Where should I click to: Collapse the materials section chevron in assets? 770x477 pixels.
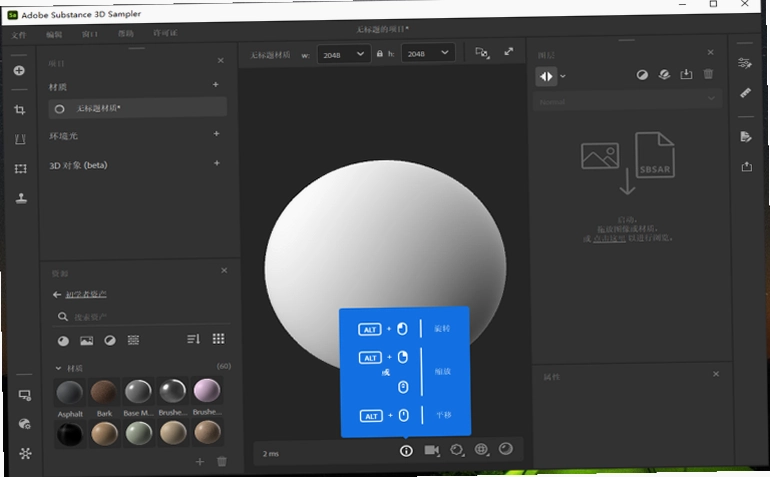coord(58,368)
